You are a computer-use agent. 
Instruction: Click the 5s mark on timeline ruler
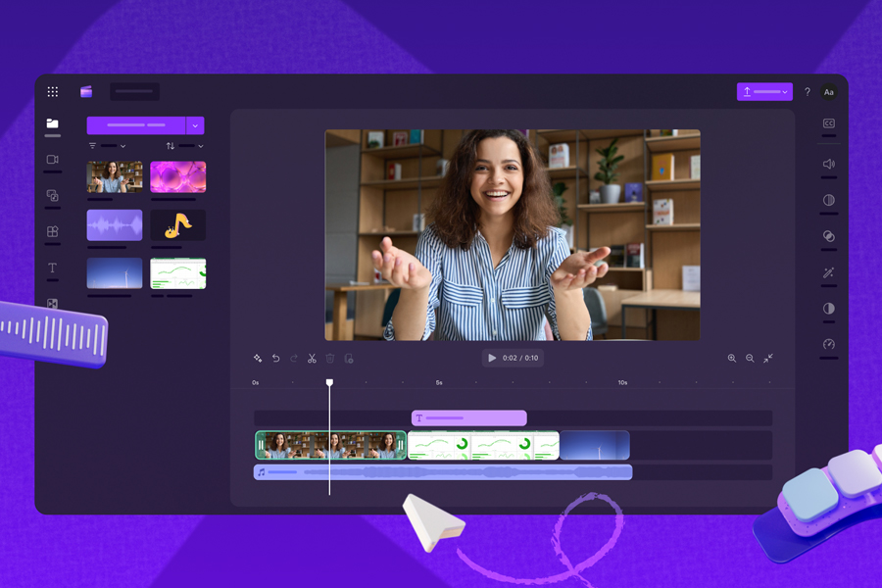pos(439,382)
